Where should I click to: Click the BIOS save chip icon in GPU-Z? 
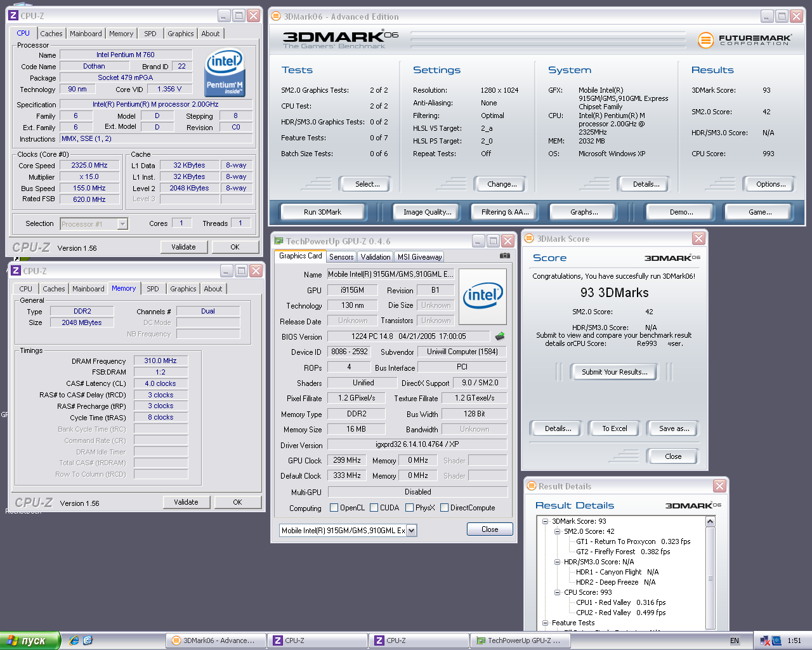coord(500,336)
